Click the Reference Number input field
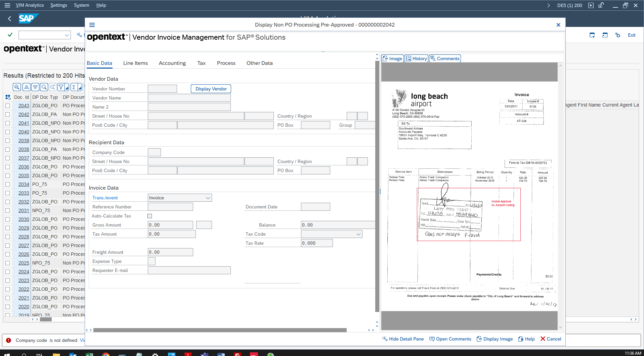 tap(171, 207)
